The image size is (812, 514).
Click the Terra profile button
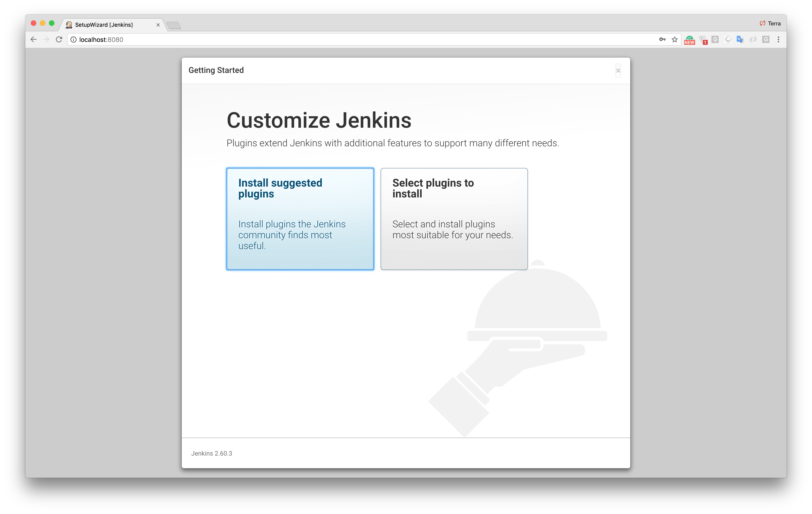click(770, 23)
